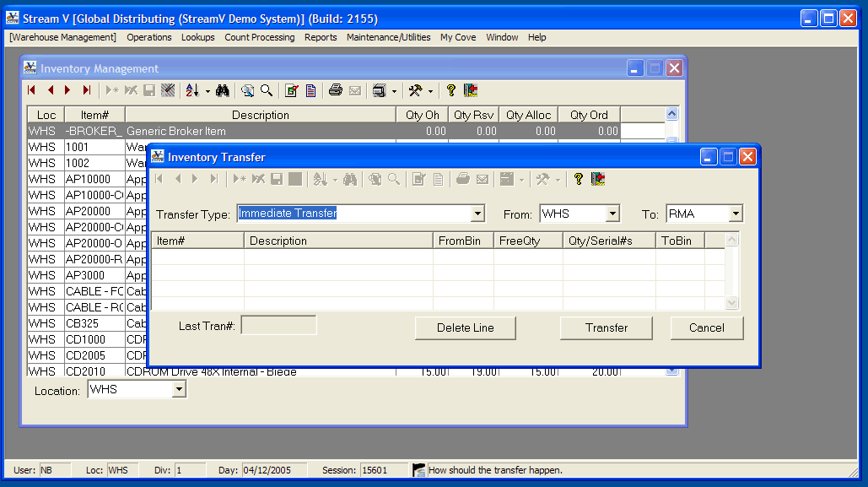Click the Session field showing 15601
Image resolution: width=868 pixels, height=487 pixels.
pyautogui.click(x=384, y=470)
